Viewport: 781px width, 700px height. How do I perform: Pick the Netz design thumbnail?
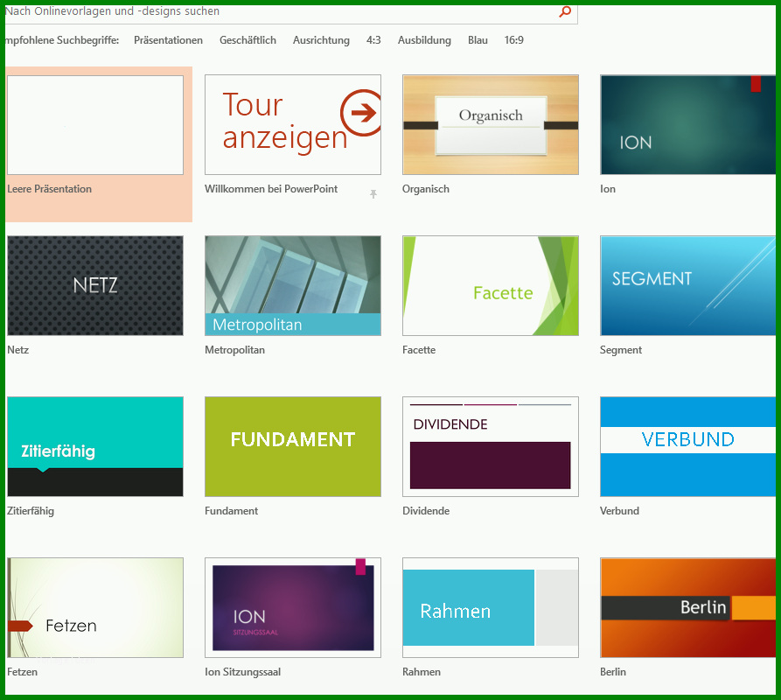[x=95, y=286]
